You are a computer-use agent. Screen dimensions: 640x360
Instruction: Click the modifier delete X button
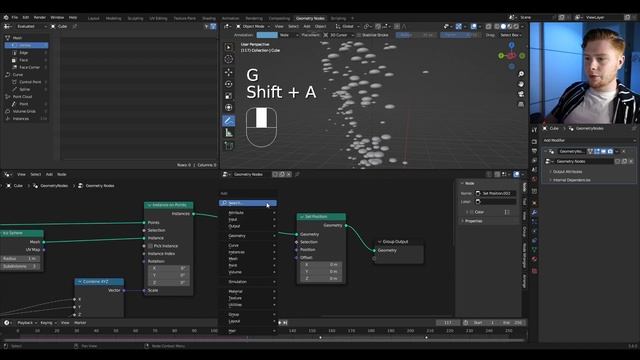(623, 151)
